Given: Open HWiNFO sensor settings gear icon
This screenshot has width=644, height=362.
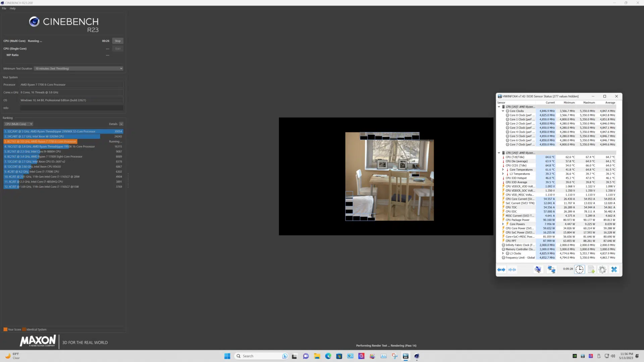Looking at the screenshot, I should (x=602, y=269).
